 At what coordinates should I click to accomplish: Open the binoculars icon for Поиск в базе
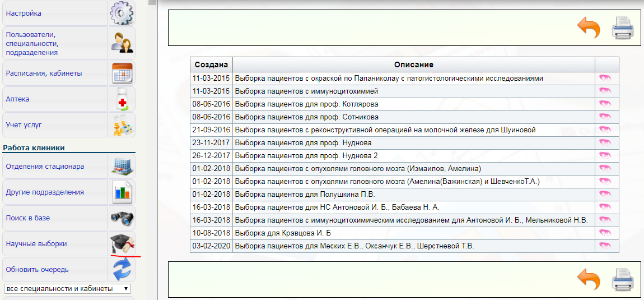[122, 218]
